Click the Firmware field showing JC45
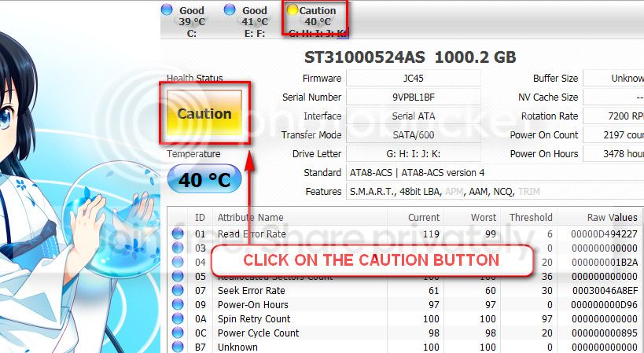644x353 pixels. coord(413,78)
